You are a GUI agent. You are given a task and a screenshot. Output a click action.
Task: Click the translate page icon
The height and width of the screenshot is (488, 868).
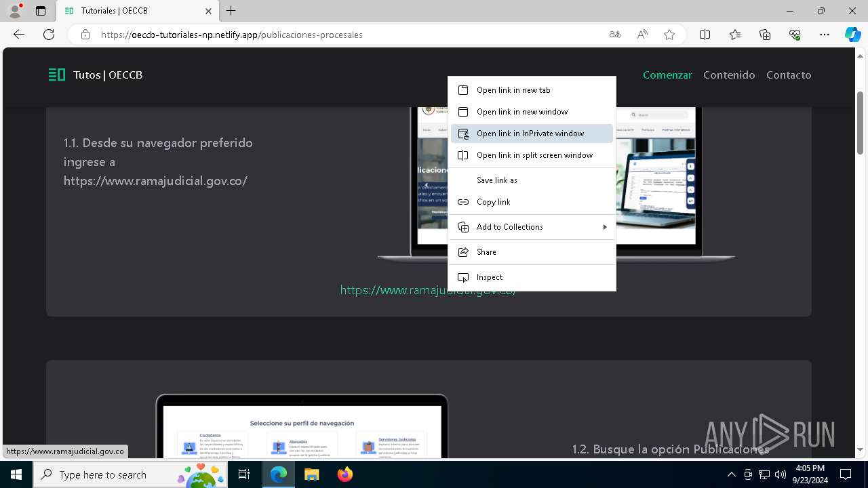(x=615, y=35)
